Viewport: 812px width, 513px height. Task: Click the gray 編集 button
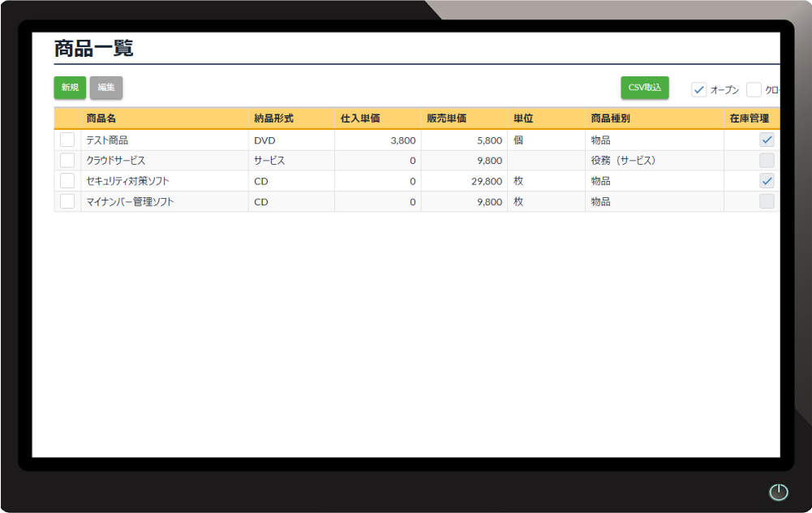tap(106, 88)
